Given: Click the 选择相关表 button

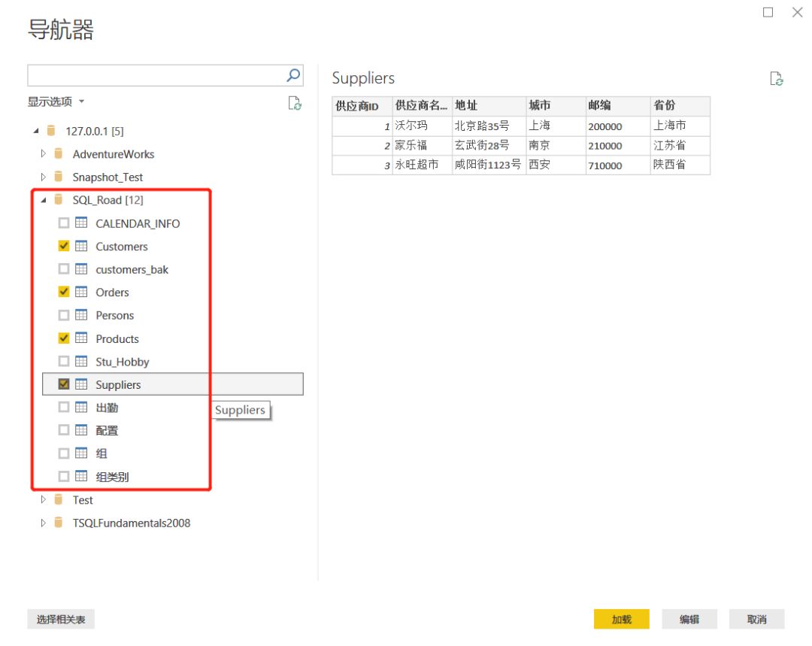Looking at the screenshot, I should [61, 619].
